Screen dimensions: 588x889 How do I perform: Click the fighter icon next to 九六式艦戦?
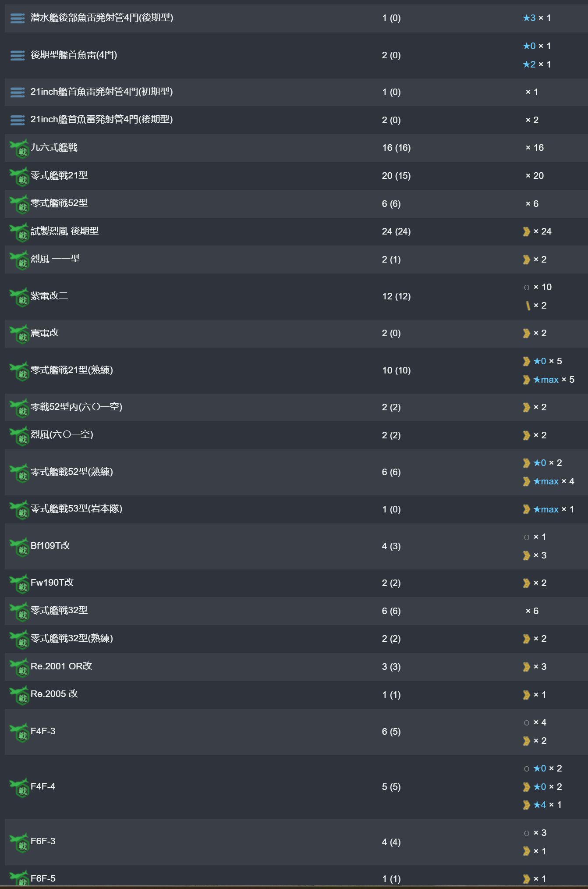click(x=19, y=149)
